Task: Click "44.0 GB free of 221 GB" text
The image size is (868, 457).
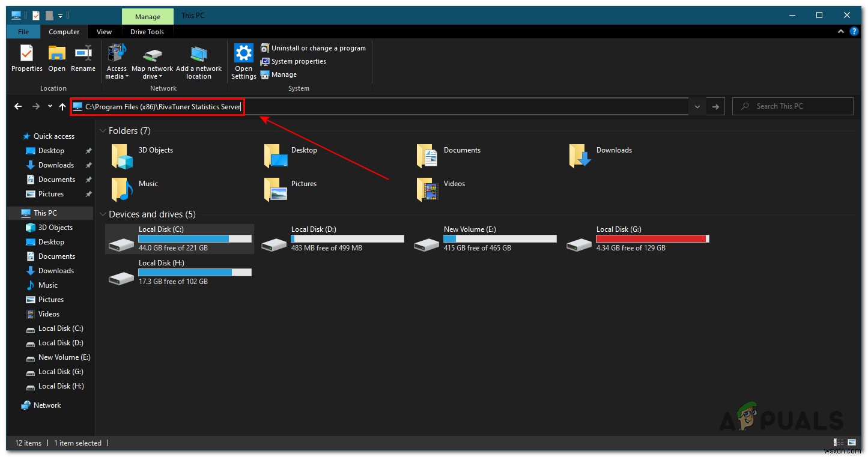Action: 173,248
